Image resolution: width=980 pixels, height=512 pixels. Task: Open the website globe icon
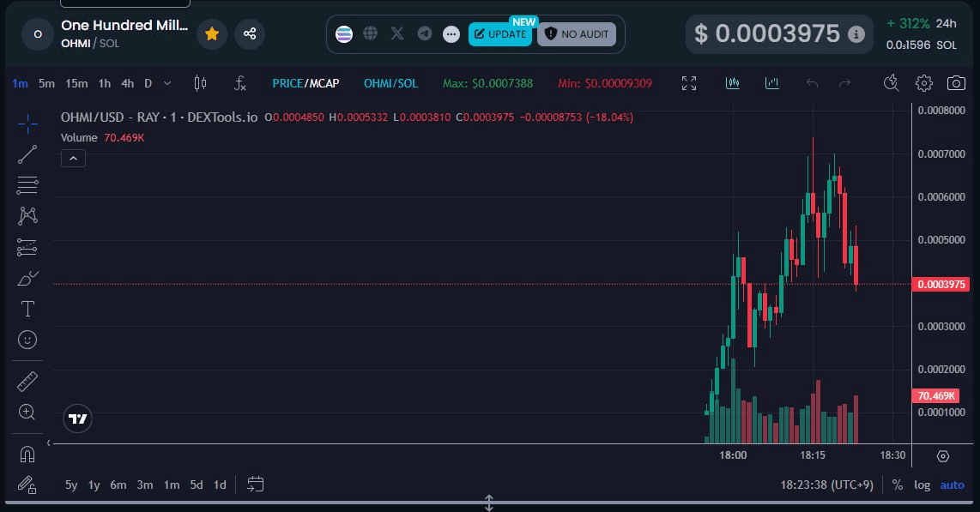tap(370, 33)
